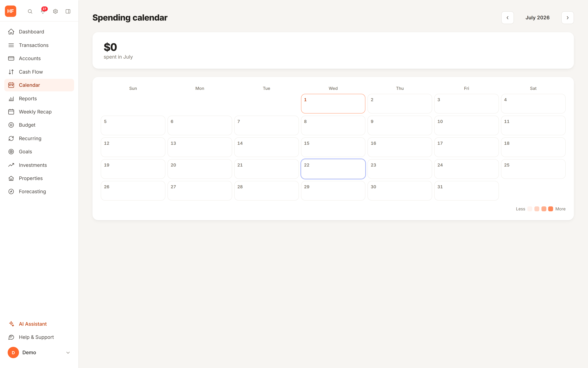Navigate to Accounts
588x368 pixels.
[x=39, y=58]
